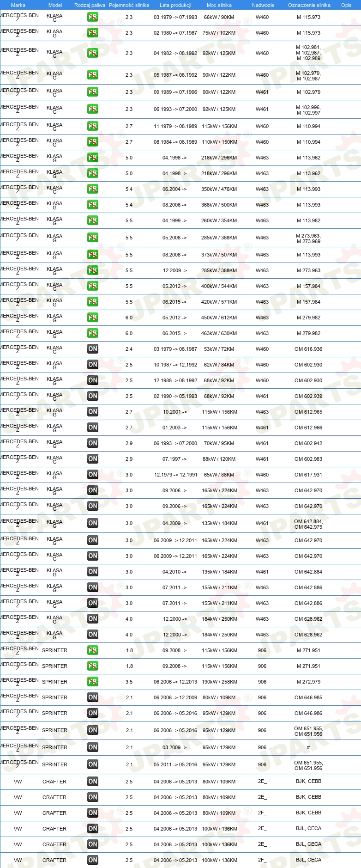Click the ON icon in the 65kW / 88KM row
361x868 pixels.
tap(93, 475)
